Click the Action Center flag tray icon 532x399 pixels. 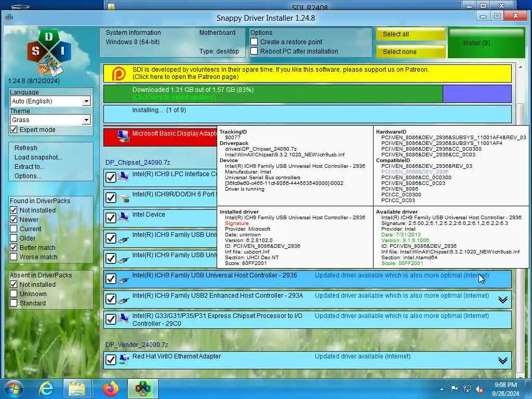coord(454,389)
